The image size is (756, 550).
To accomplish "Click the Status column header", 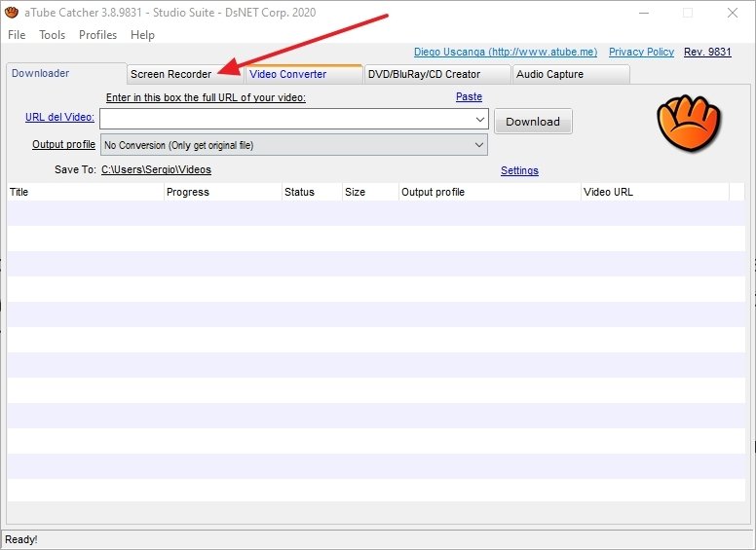I will [x=312, y=192].
